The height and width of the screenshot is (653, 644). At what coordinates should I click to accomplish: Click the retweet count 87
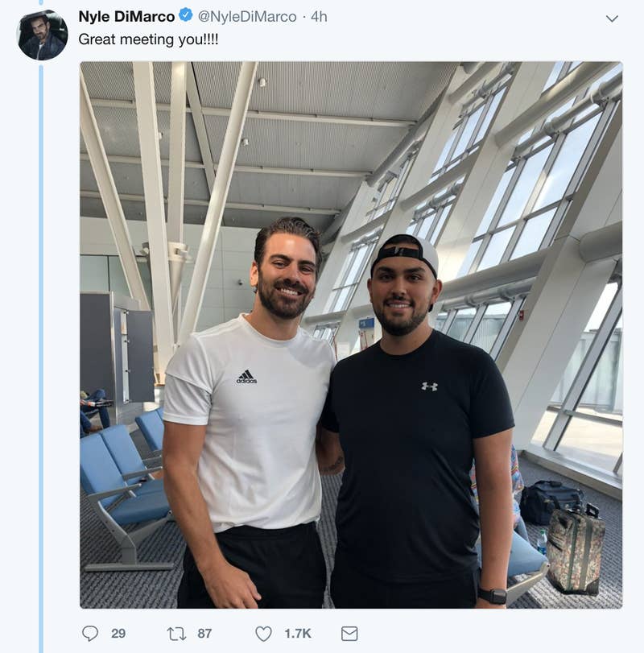(204, 634)
